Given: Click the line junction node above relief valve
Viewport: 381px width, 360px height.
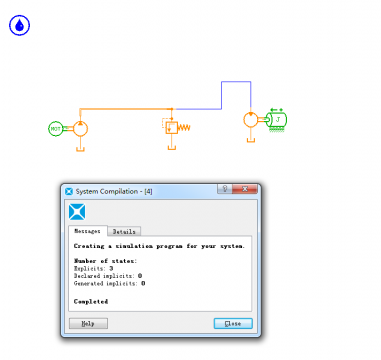Looking at the screenshot, I should (172, 109).
